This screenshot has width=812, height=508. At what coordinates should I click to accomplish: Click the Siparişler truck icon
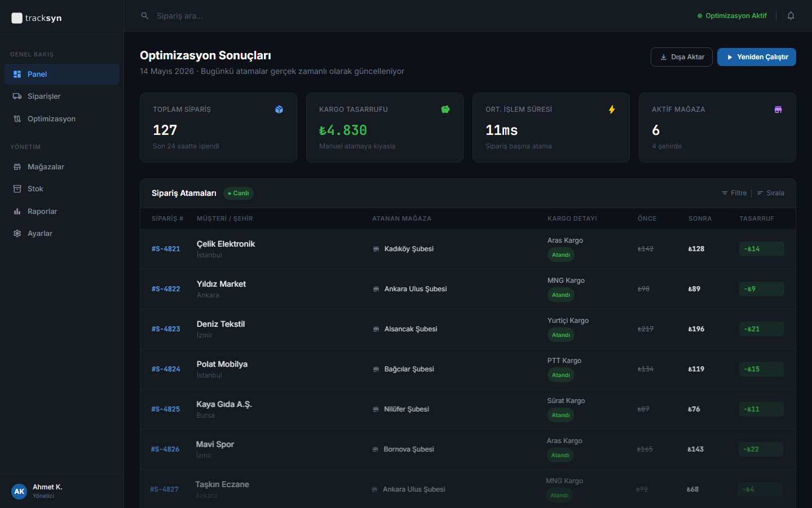17,96
